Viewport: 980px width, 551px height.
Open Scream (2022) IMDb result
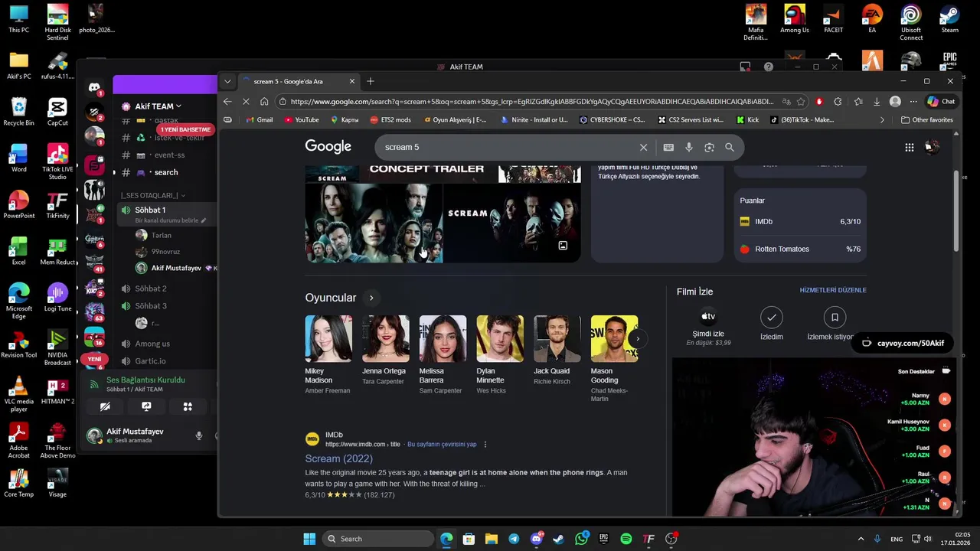pos(338,458)
